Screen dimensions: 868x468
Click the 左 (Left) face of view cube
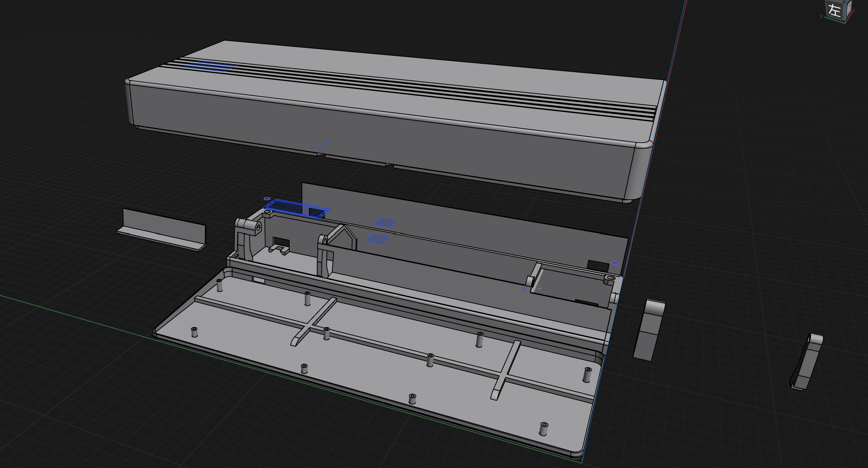[834, 10]
